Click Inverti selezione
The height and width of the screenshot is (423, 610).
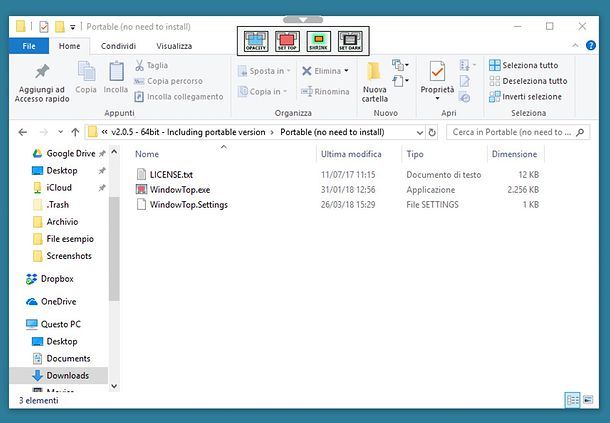click(525, 97)
